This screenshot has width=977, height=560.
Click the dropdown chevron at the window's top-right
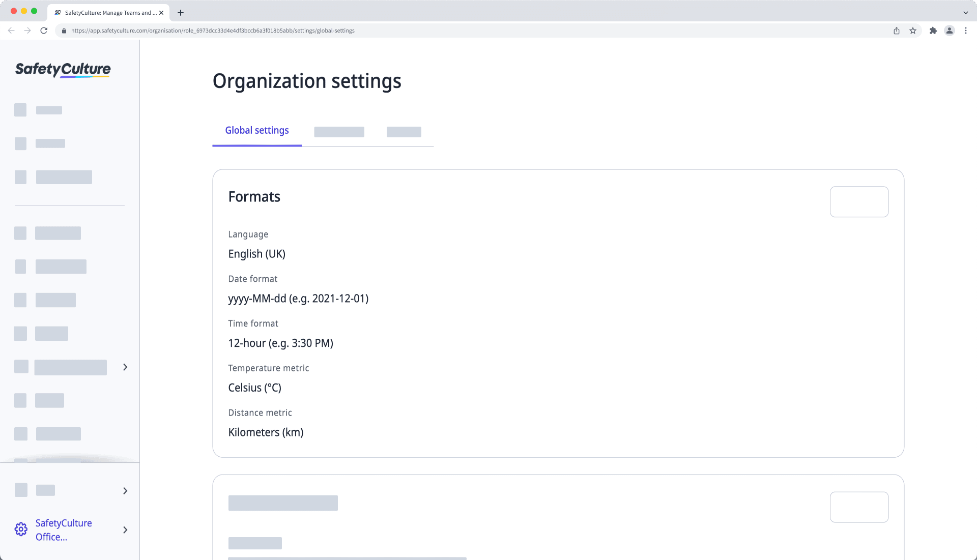click(965, 12)
